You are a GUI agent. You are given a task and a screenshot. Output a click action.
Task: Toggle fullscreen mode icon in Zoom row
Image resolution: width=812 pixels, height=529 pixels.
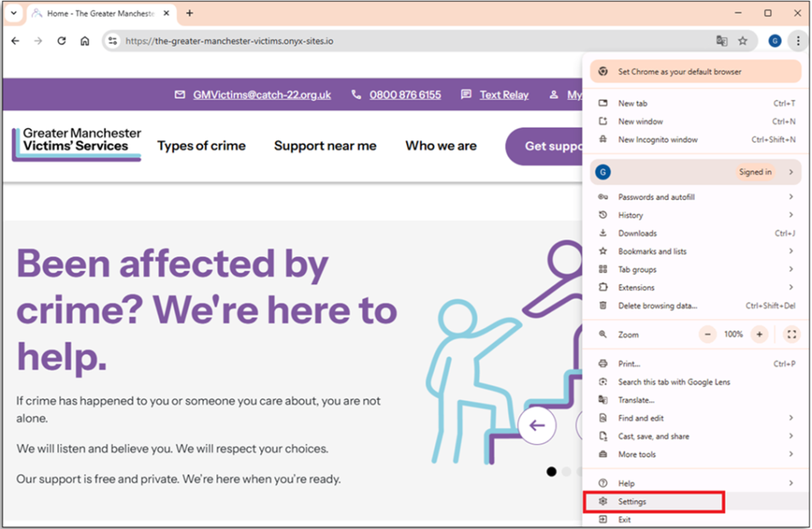click(791, 335)
